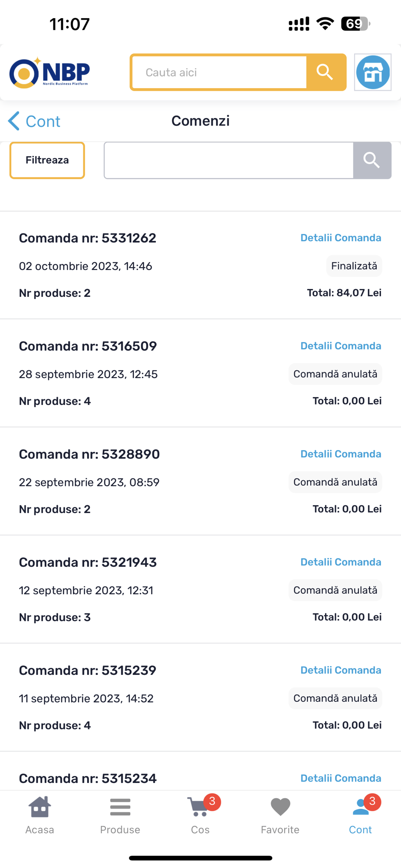Open the Cos shopping cart
This screenshot has width=401, height=868.
200,815
